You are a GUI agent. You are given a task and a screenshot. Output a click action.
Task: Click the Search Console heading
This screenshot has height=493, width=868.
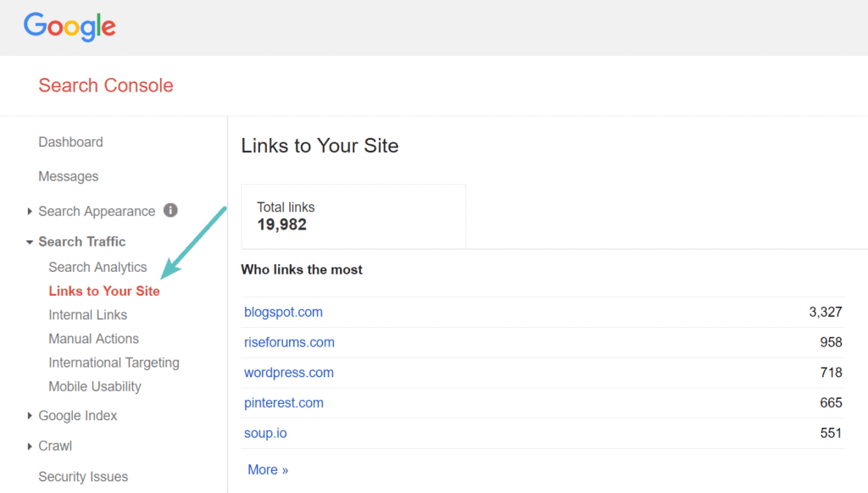(105, 86)
